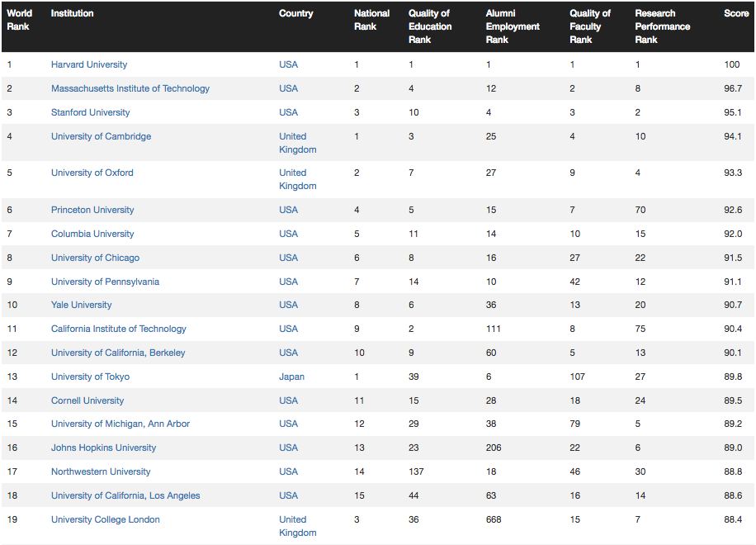Open Cornell University link
Image resolution: width=756 pixels, height=545 pixels.
point(87,400)
